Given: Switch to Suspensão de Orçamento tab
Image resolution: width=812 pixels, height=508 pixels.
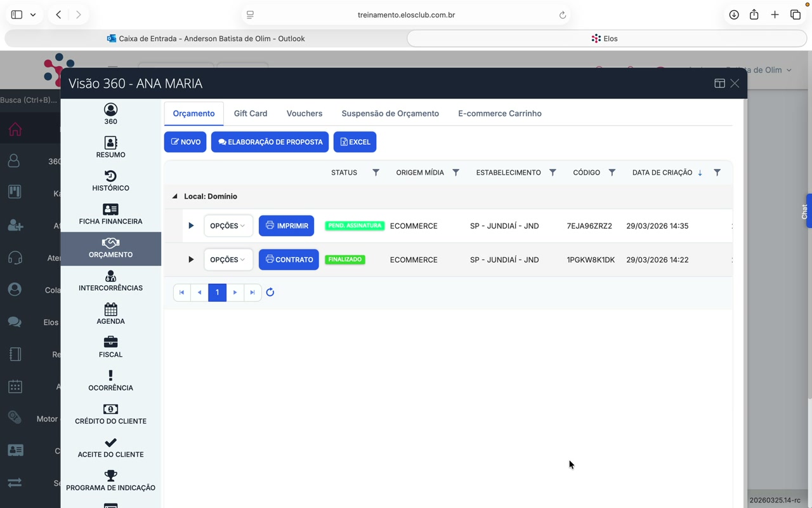Looking at the screenshot, I should [390, 114].
